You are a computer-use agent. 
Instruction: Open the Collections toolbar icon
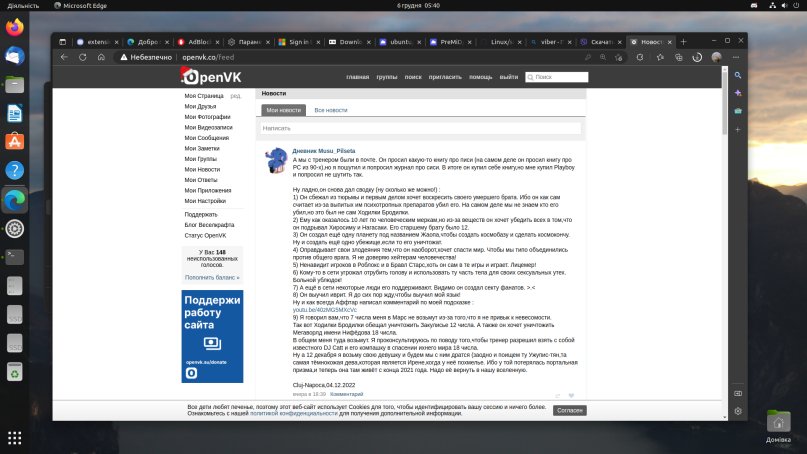(x=678, y=57)
